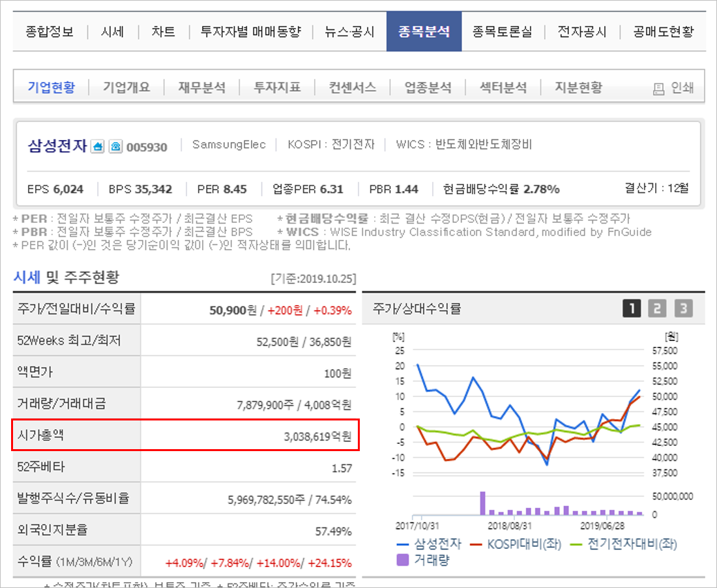Open the 종합정보 tab
The image size is (717, 588).
(x=50, y=31)
